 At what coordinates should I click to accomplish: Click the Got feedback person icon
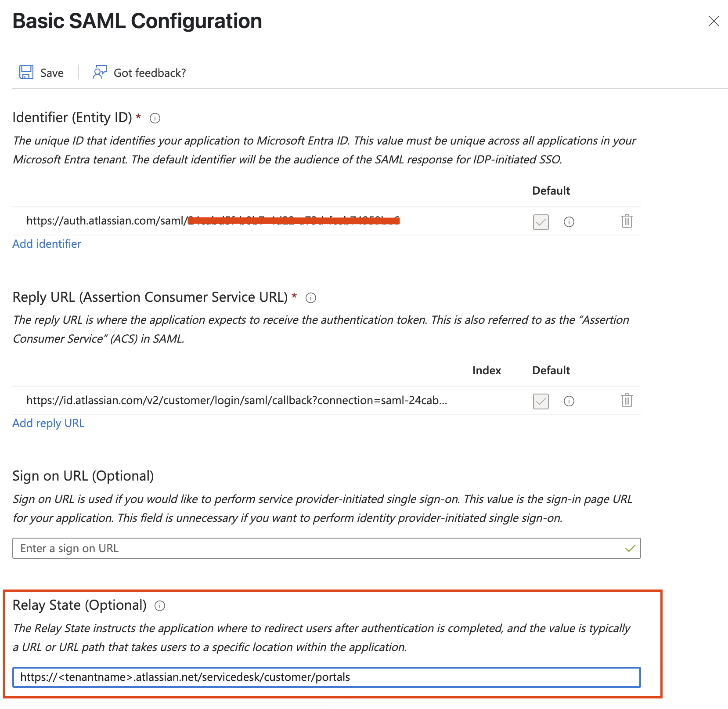point(100,72)
